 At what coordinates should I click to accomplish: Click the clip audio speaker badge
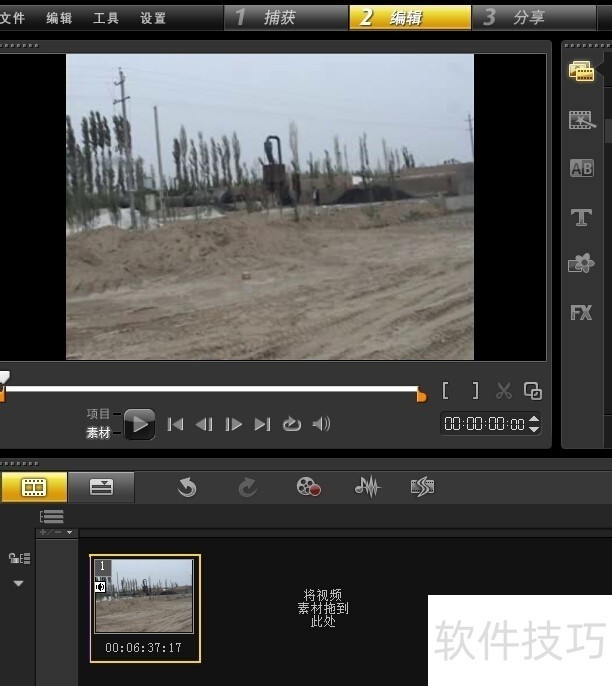pyautogui.click(x=100, y=587)
